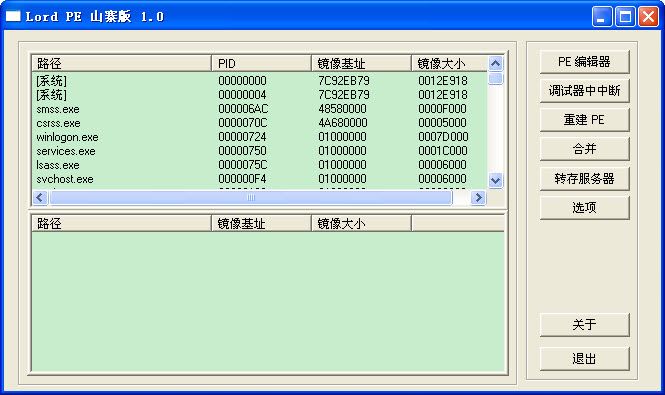
Task: Select the [系统] row with PID 00000000
Action: [260, 81]
